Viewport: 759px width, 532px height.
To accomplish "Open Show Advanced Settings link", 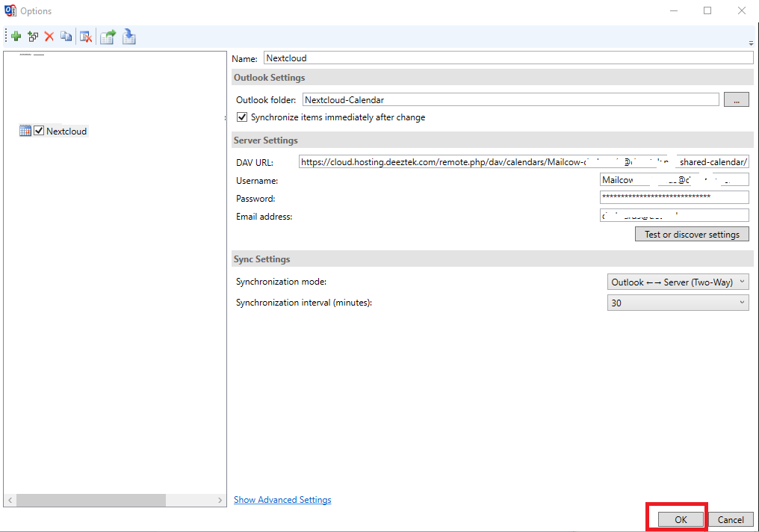I will [282, 500].
